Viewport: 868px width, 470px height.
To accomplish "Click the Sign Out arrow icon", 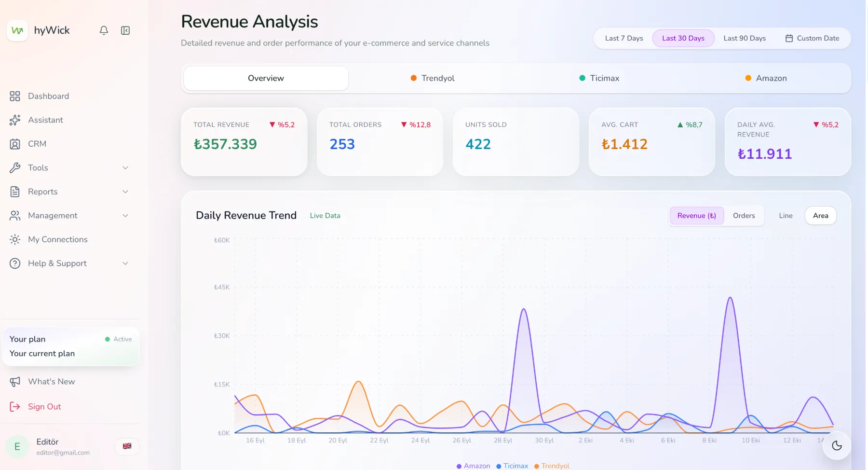I will [15, 407].
